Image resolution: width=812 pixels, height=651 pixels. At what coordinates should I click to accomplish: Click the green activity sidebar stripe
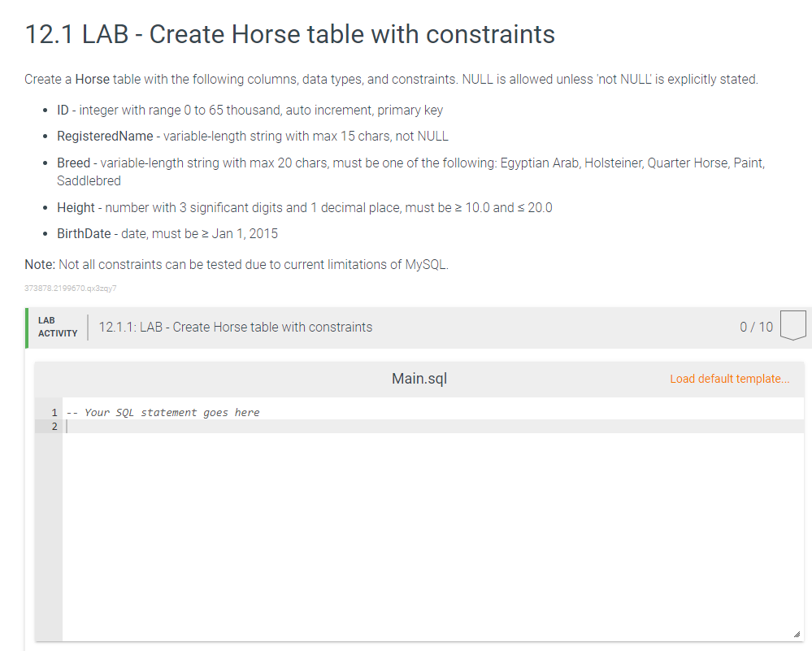point(28,328)
